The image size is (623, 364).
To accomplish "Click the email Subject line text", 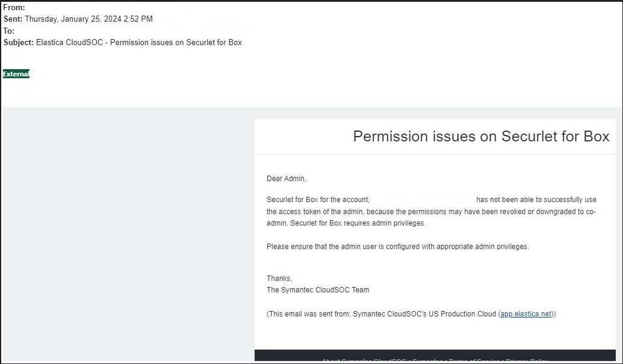I will 138,43.
